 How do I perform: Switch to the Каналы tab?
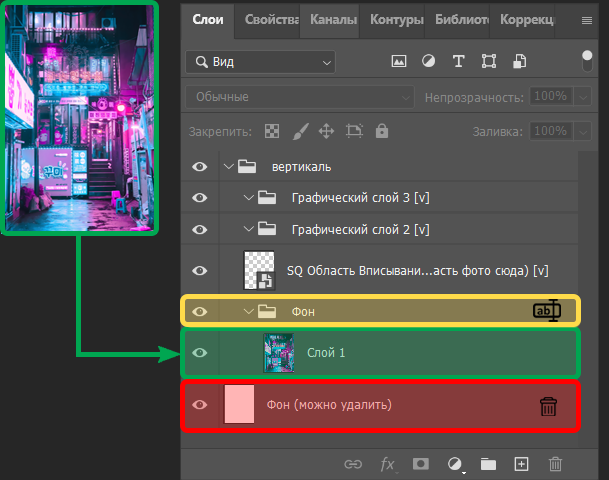pos(333,20)
